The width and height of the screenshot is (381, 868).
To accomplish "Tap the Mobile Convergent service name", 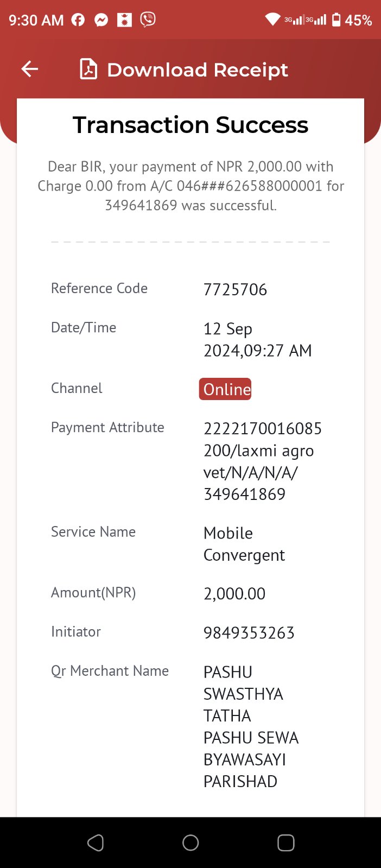I will tap(244, 544).
